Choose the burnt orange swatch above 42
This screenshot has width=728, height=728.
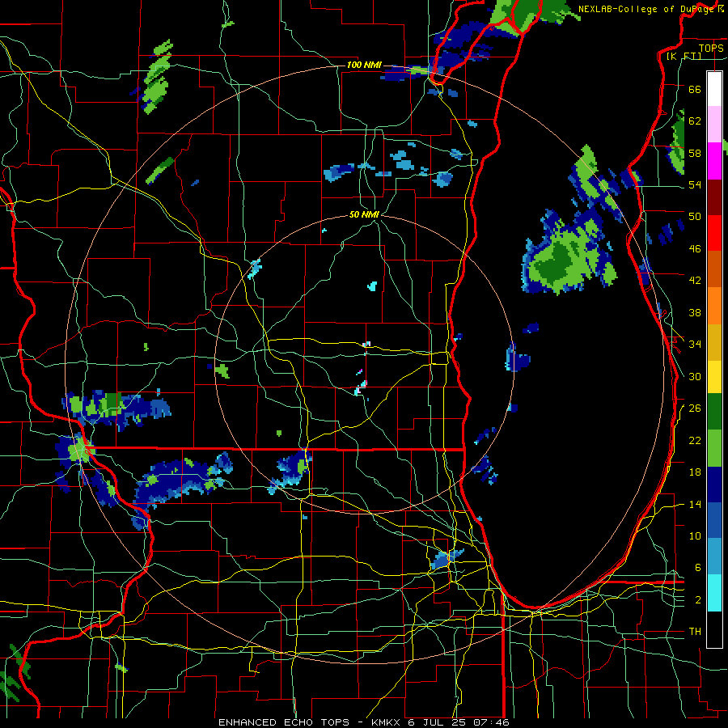pyautogui.click(x=714, y=269)
